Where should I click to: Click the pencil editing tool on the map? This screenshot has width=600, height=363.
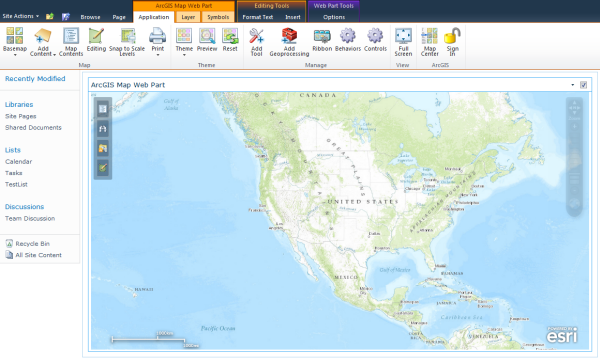pos(103,168)
